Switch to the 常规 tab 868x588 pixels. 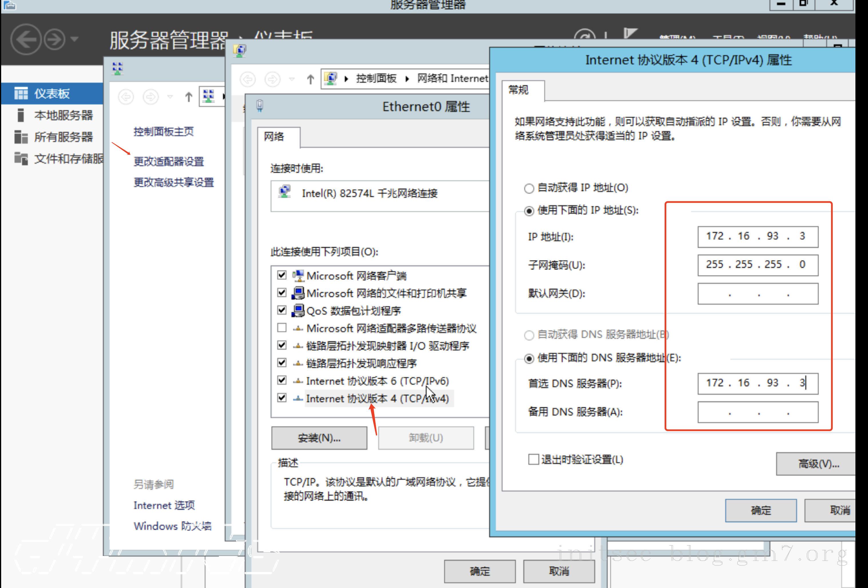[x=519, y=90]
